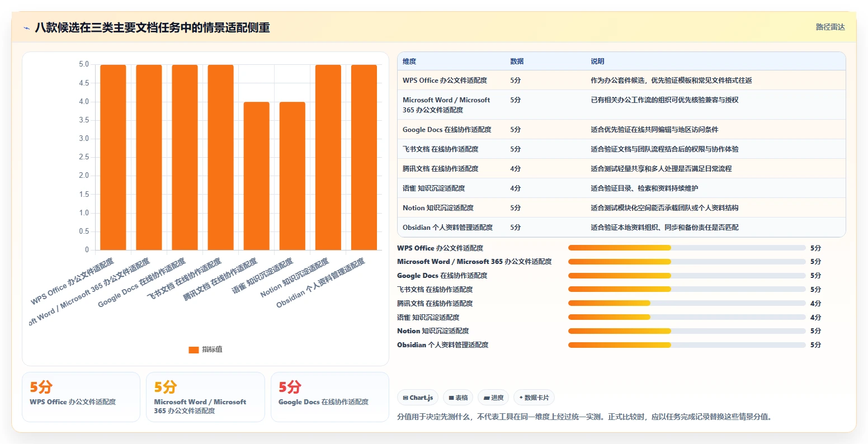Click the description 适合验证文档与团队流程结合后的权限与协作体验

(x=664, y=149)
